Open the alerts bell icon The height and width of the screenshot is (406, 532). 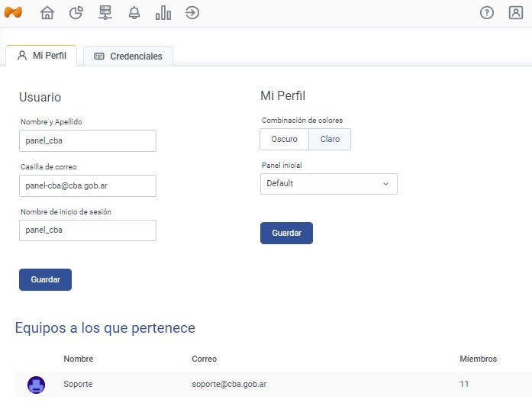click(134, 13)
